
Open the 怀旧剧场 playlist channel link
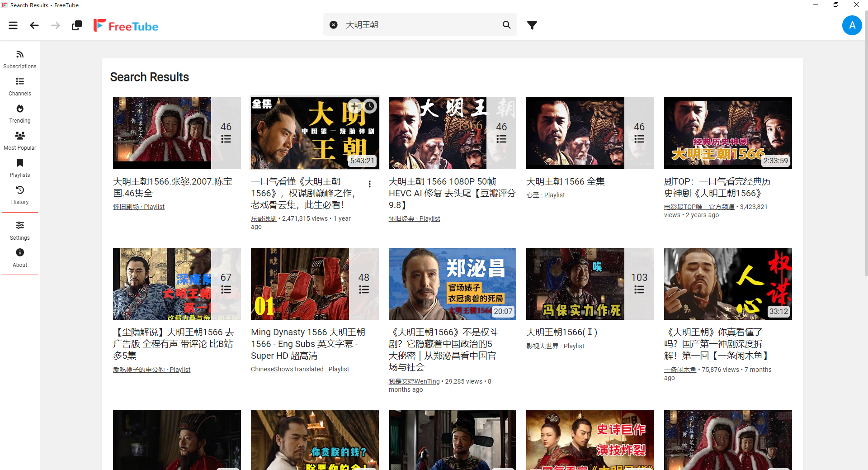click(139, 207)
